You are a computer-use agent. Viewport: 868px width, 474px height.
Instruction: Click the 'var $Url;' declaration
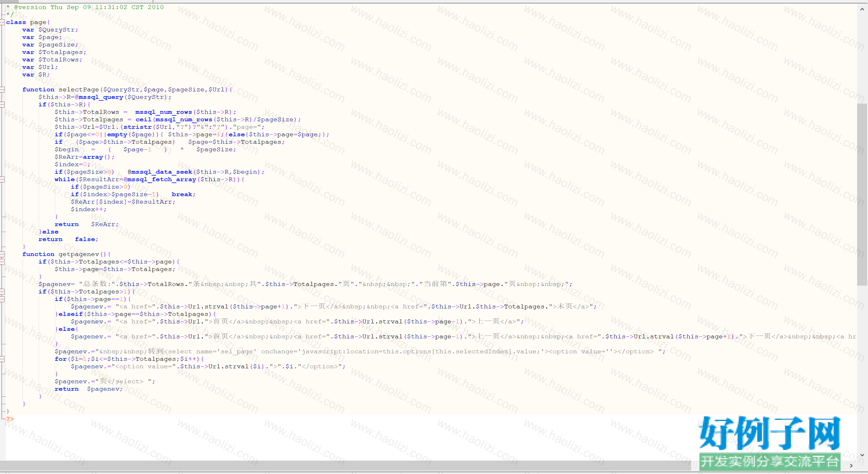point(40,67)
